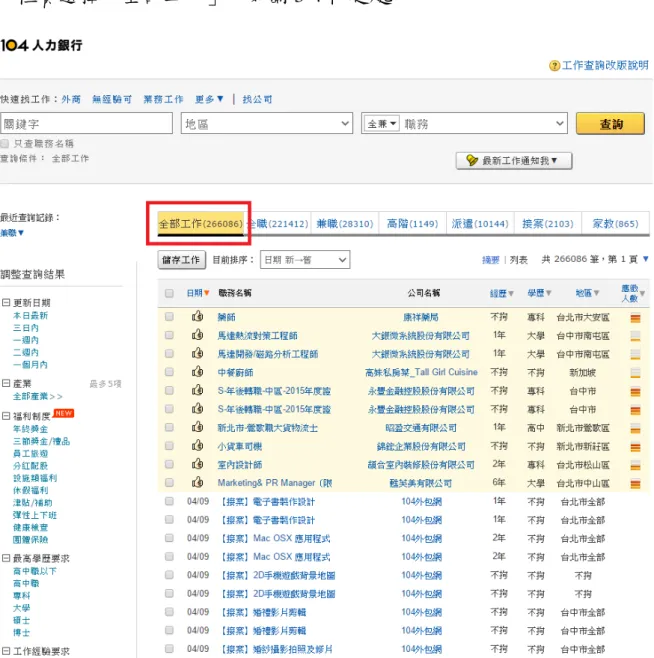Click the yellow 查詢 search button

pyautogui.click(x=610, y=123)
